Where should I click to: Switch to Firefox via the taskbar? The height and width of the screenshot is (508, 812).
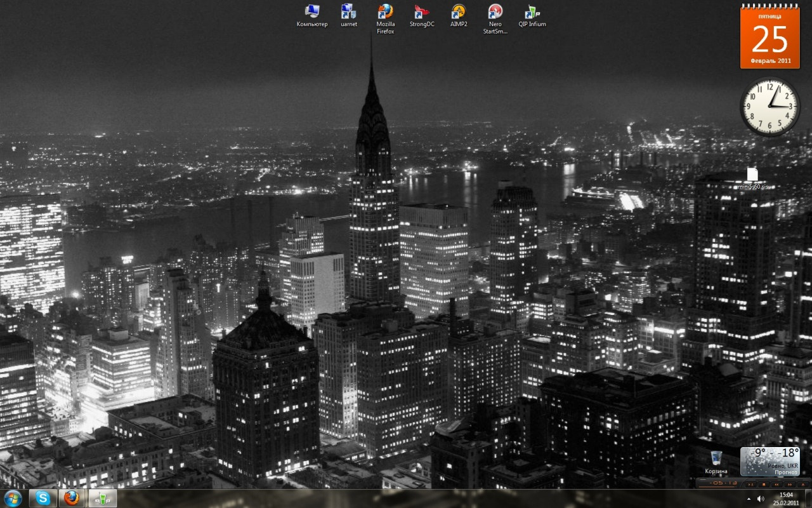click(72, 498)
